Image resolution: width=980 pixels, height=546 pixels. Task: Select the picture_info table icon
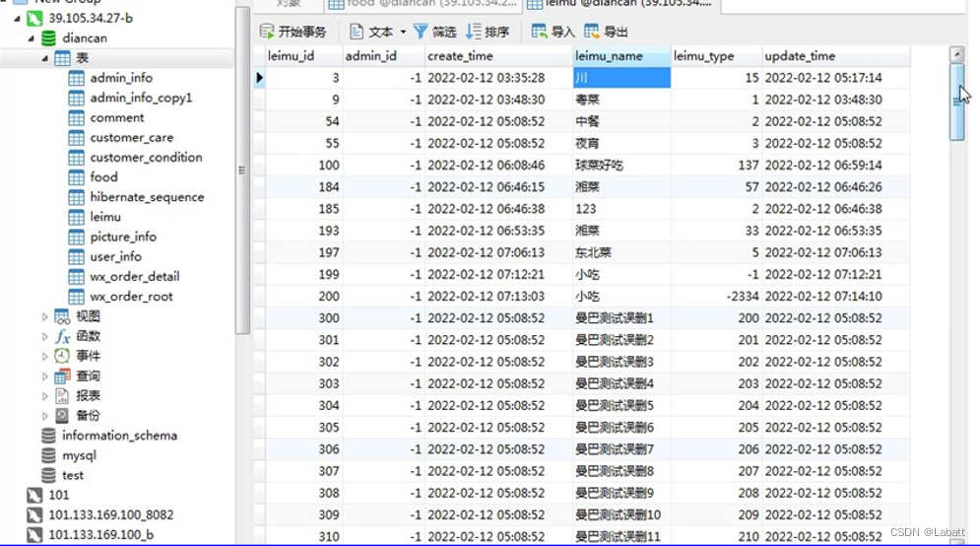tap(76, 238)
